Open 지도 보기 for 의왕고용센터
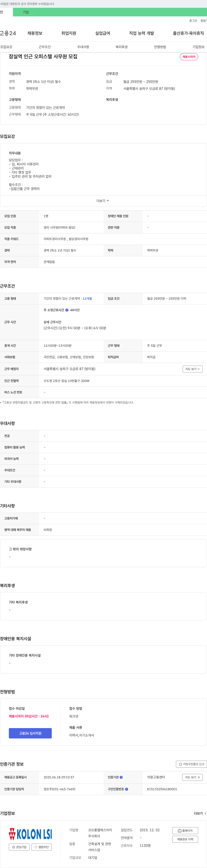Screen dimensions: 207x868 click(x=193, y=777)
